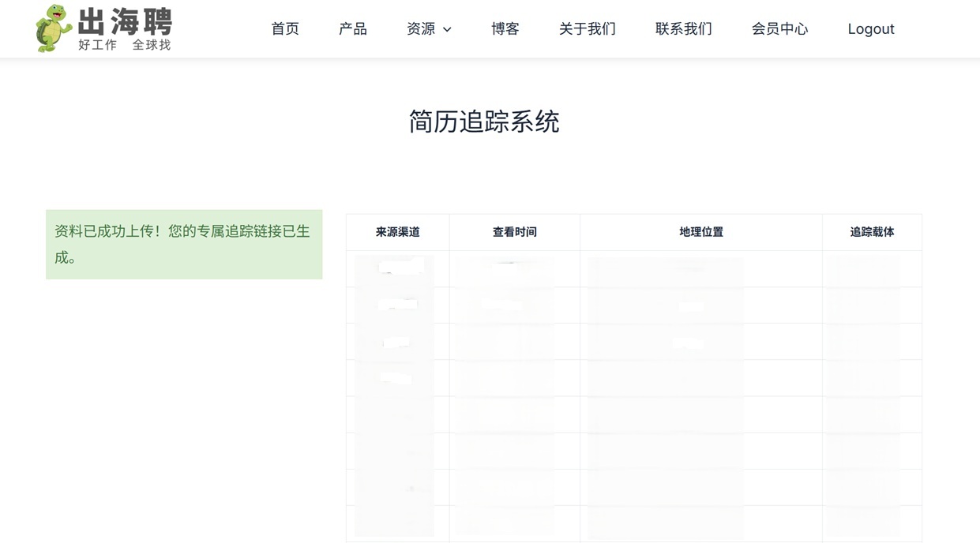Go to the 产品 products page
The height and width of the screenshot is (543, 980).
[x=353, y=29]
